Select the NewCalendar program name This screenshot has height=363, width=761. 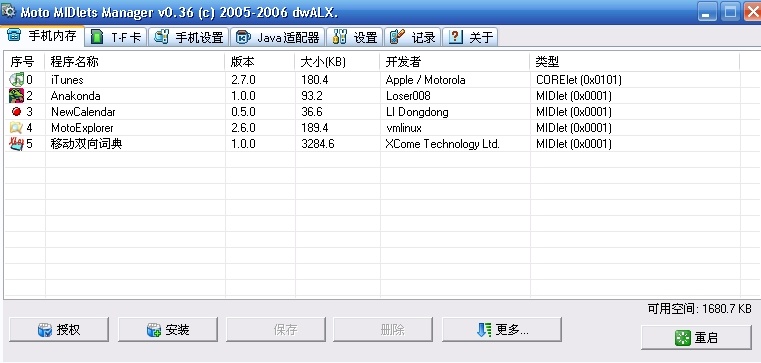tap(83, 112)
